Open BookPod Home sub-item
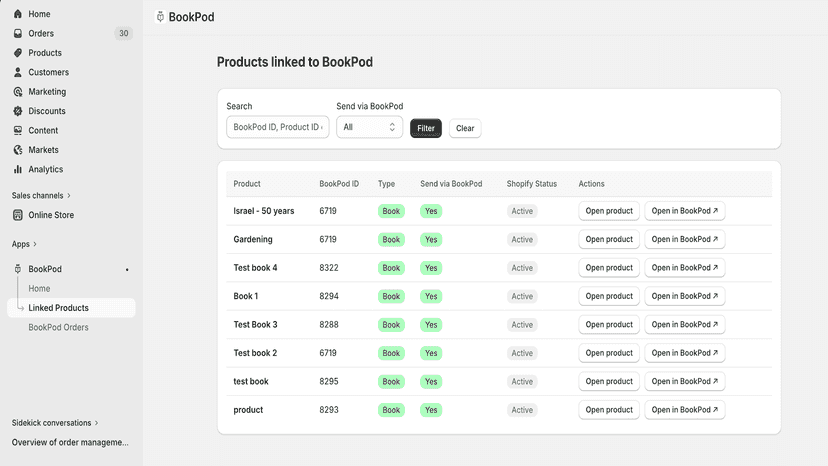This screenshot has width=828, height=466. pyautogui.click(x=39, y=288)
